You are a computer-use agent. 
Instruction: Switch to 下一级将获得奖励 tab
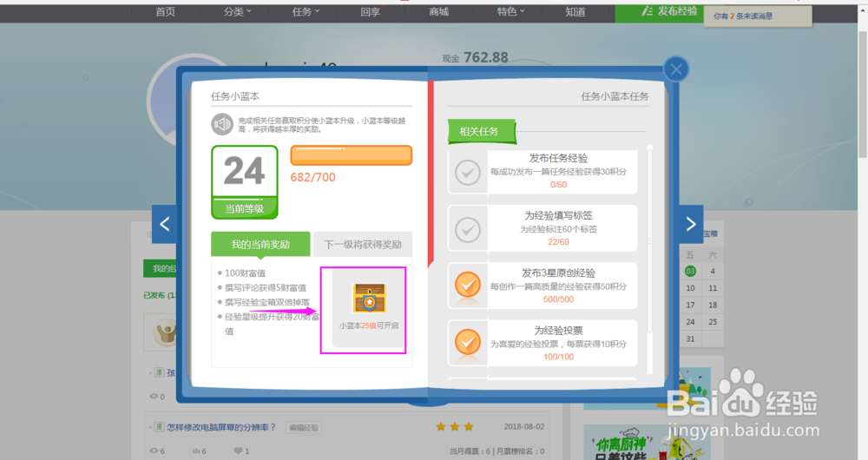pos(363,244)
